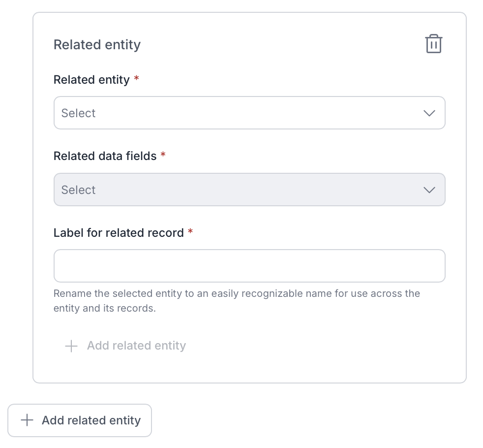Screen dimensions: 483x448
Task: Click the chevron arrow in Related data fields dropdown
Action: 429,190
